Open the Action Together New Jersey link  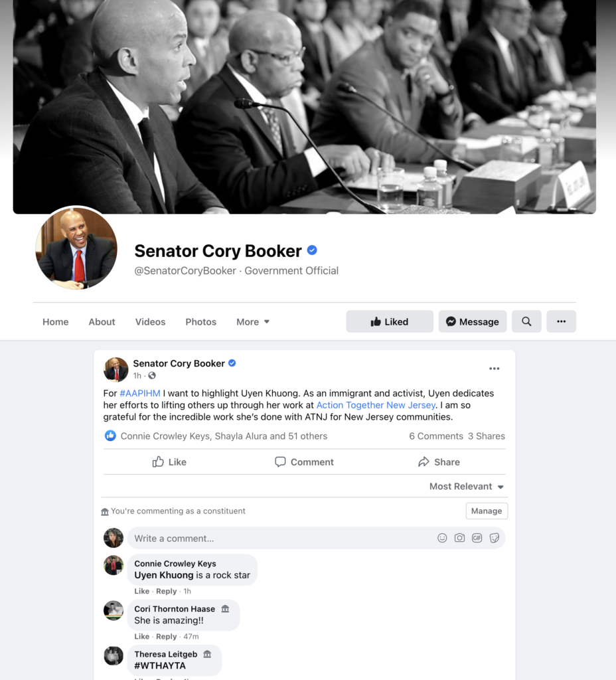(376, 405)
